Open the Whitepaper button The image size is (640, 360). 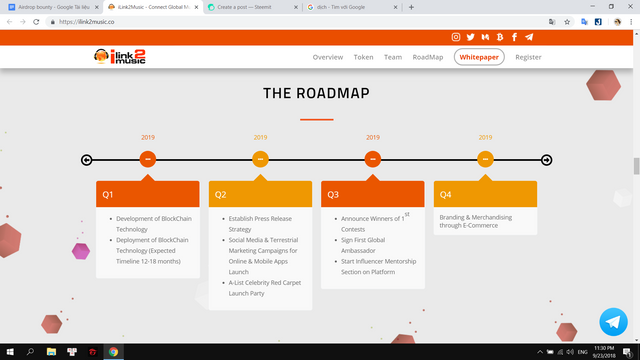pyautogui.click(x=479, y=57)
